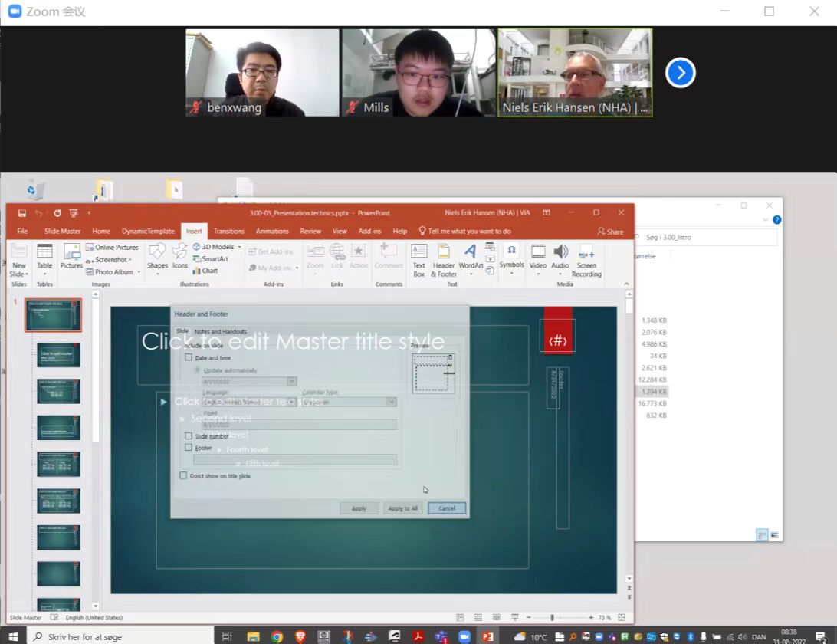Click the Redo arrow in quick access toolbar

click(57, 213)
